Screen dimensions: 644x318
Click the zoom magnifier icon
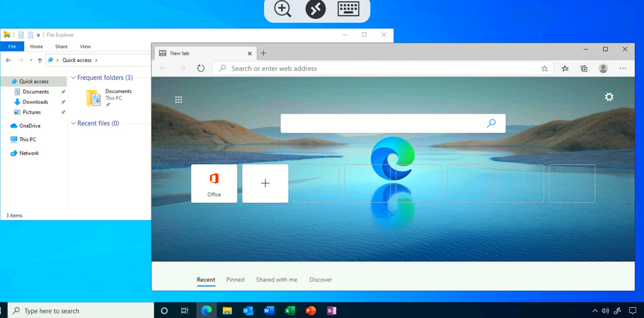tap(282, 9)
